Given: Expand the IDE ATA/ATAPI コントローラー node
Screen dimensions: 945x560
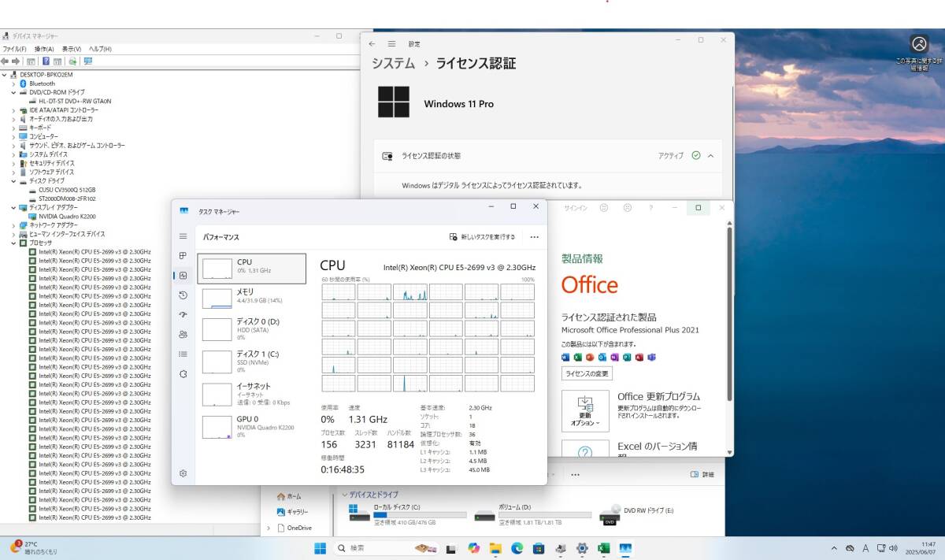Looking at the screenshot, I should tap(13, 110).
